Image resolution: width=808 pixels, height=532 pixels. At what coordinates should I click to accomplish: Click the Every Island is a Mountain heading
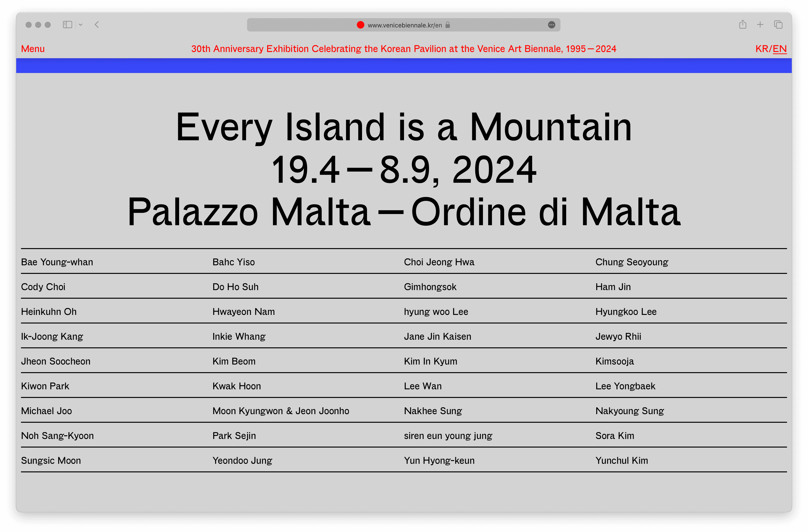(x=403, y=127)
